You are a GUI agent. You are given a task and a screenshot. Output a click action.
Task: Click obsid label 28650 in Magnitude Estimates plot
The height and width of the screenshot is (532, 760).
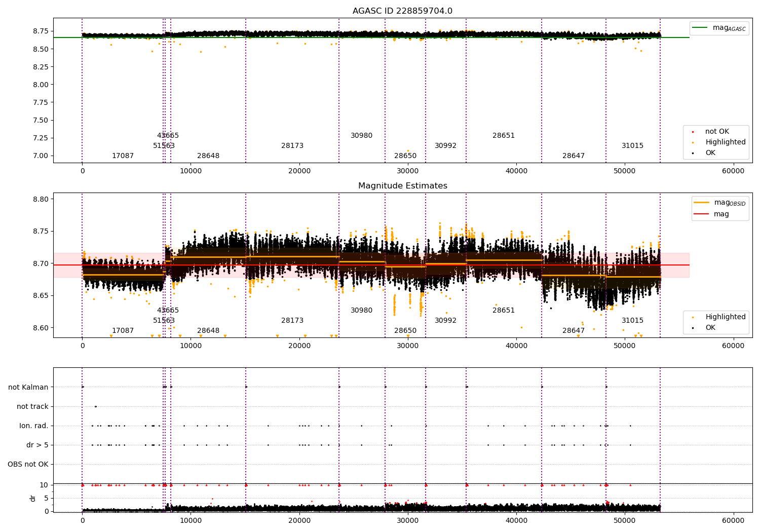405,331
